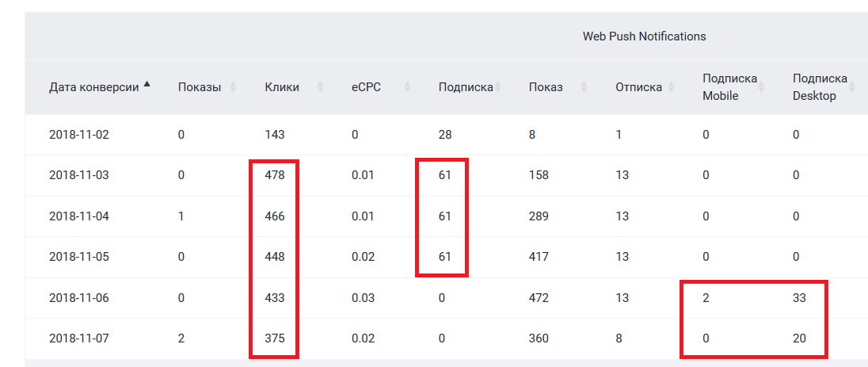Click the 478 clicks value

coord(274,175)
